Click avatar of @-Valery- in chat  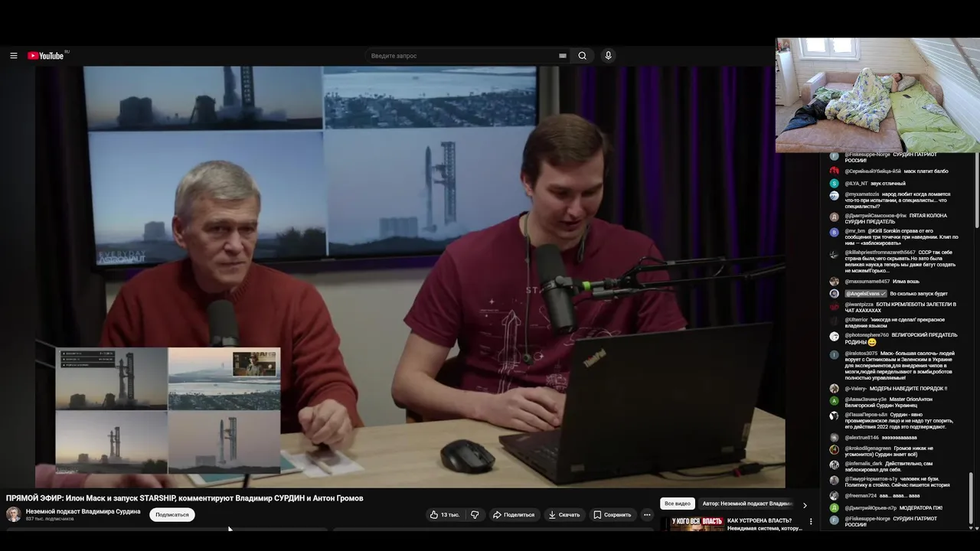click(835, 389)
